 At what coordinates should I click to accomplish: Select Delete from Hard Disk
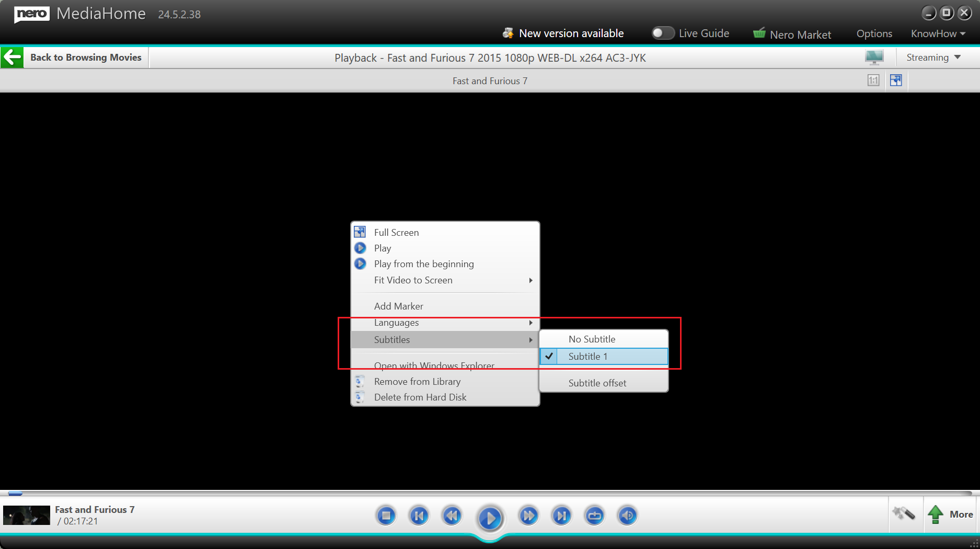[445, 397]
